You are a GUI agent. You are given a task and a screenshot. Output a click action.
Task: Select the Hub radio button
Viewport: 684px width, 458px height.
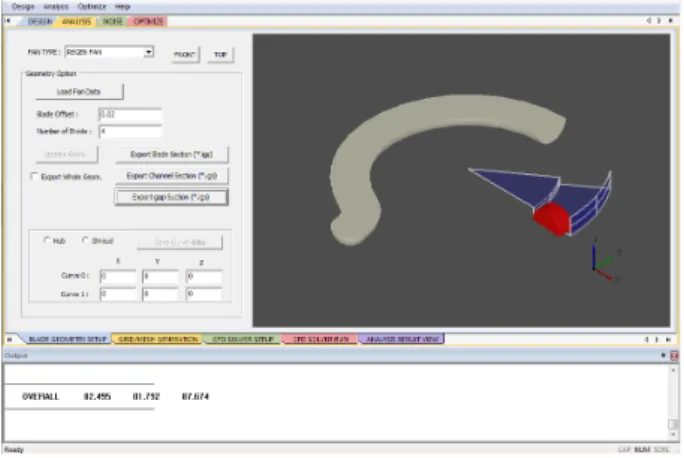tap(47, 240)
